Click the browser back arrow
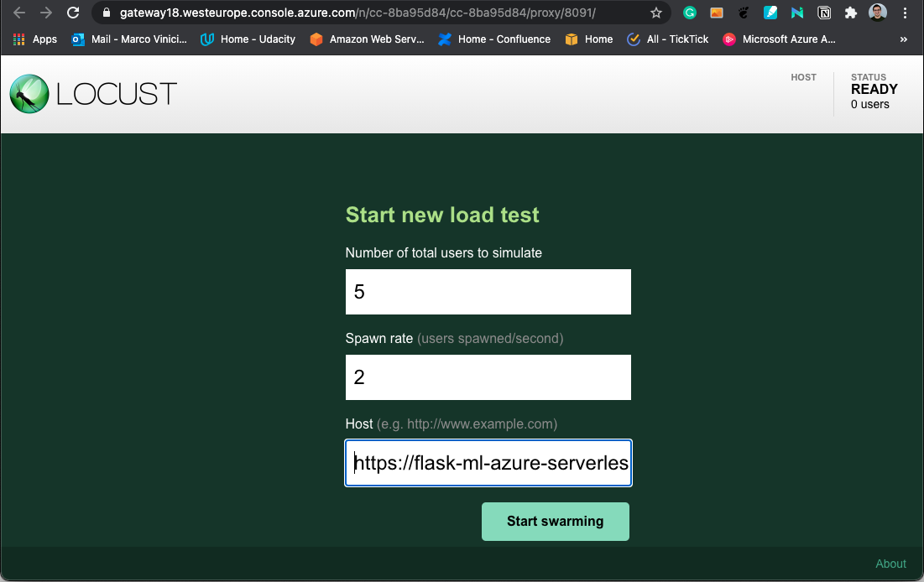This screenshot has width=924, height=582. pyautogui.click(x=18, y=13)
